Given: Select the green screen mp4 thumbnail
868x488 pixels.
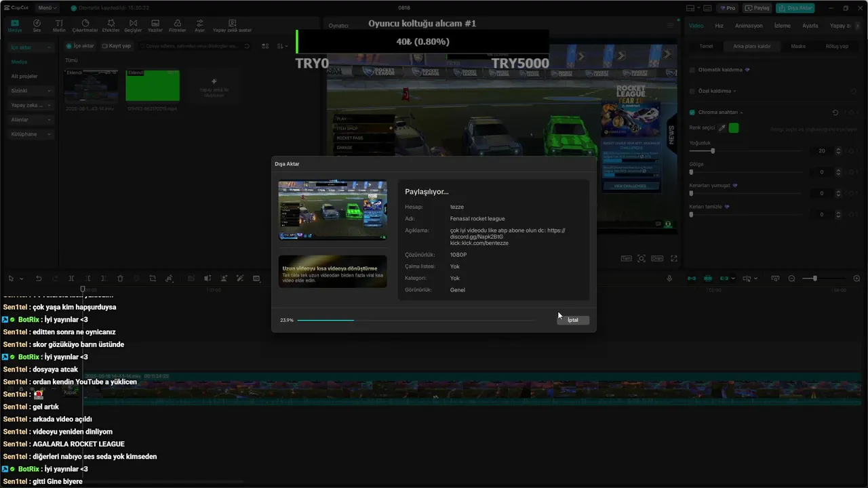Looking at the screenshot, I should [x=153, y=85].
